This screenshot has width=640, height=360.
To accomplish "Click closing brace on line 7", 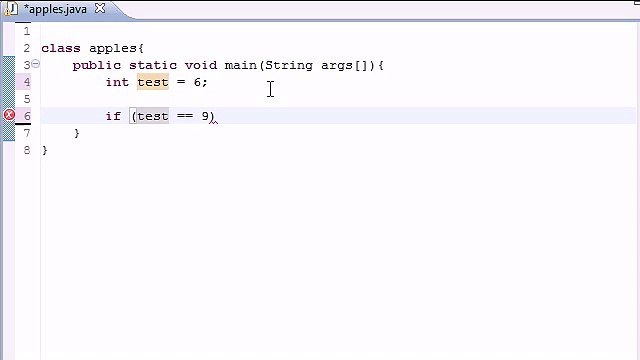I will point(77,133).
